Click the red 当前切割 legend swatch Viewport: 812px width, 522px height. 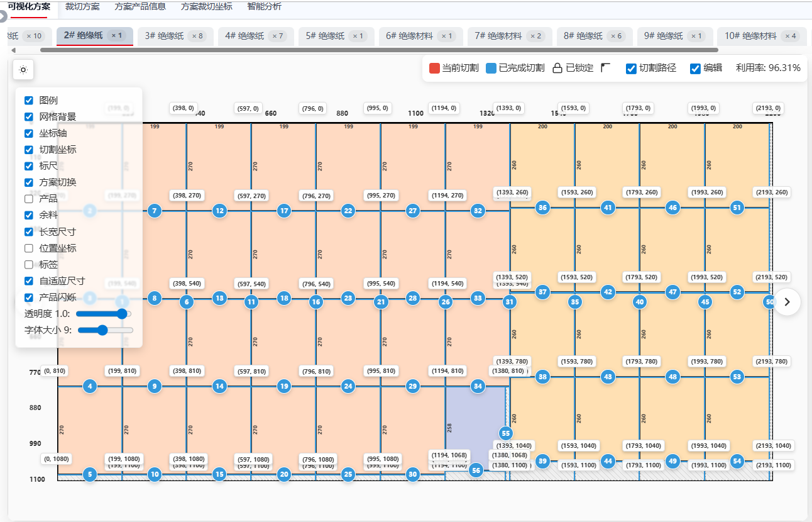434,69
